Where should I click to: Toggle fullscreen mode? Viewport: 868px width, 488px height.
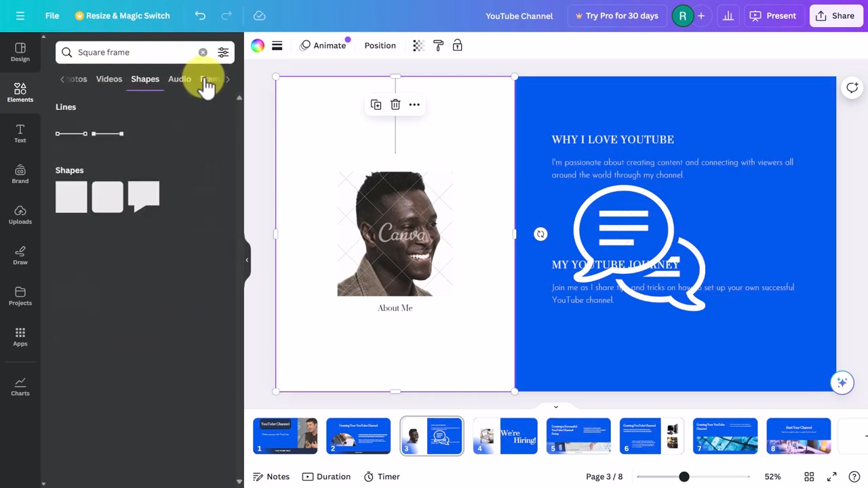832,476
